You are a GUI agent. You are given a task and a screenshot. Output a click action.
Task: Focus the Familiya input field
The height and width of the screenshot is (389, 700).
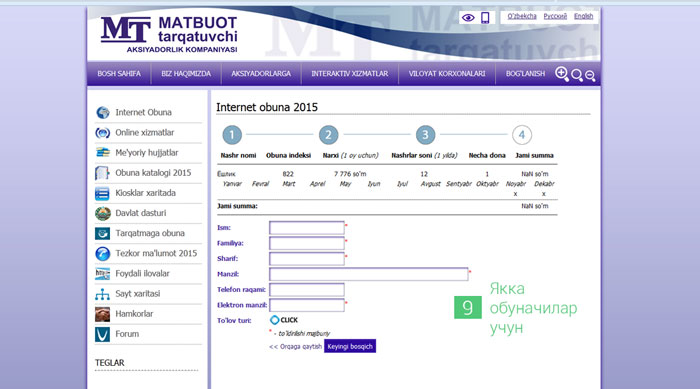[307, 243]
